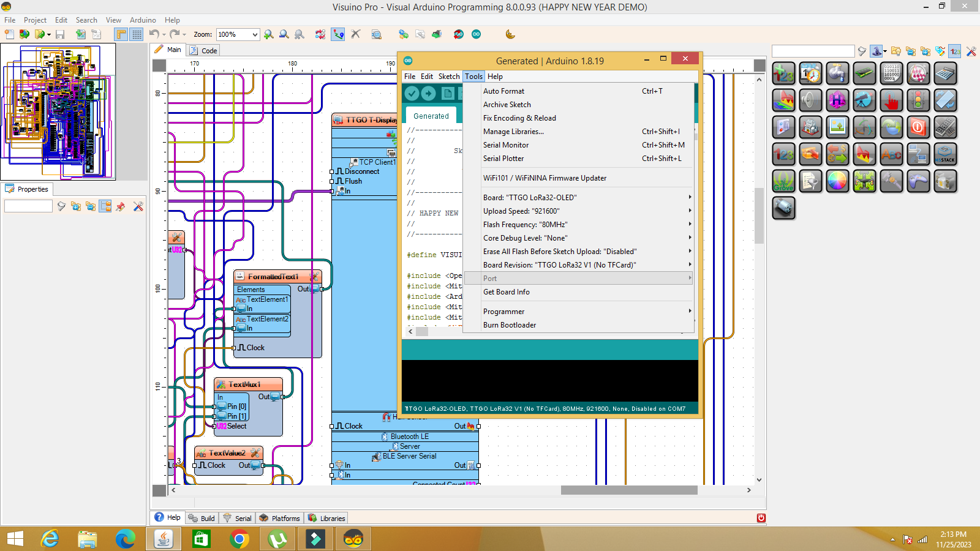Screen dimensions: 980x551
Task: Save the Visuino project with floppy disk icon
Action: [x=59, y=34]
